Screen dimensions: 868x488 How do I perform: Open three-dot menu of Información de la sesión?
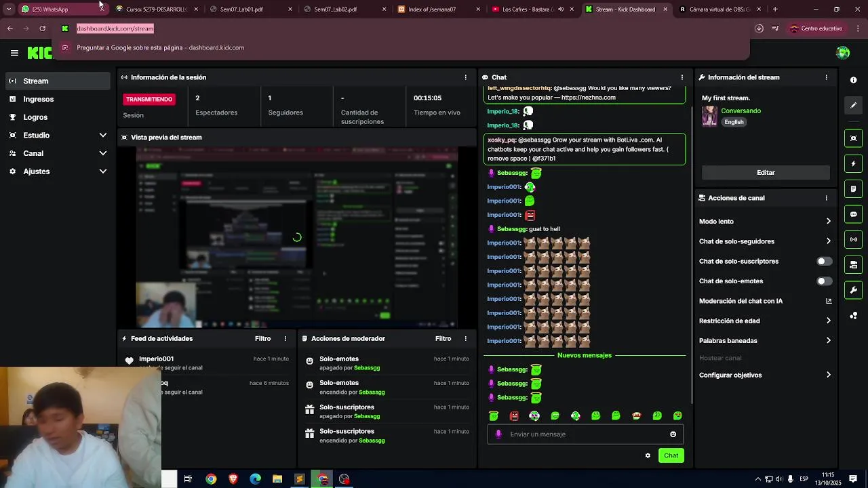click(x=465, y=77)
